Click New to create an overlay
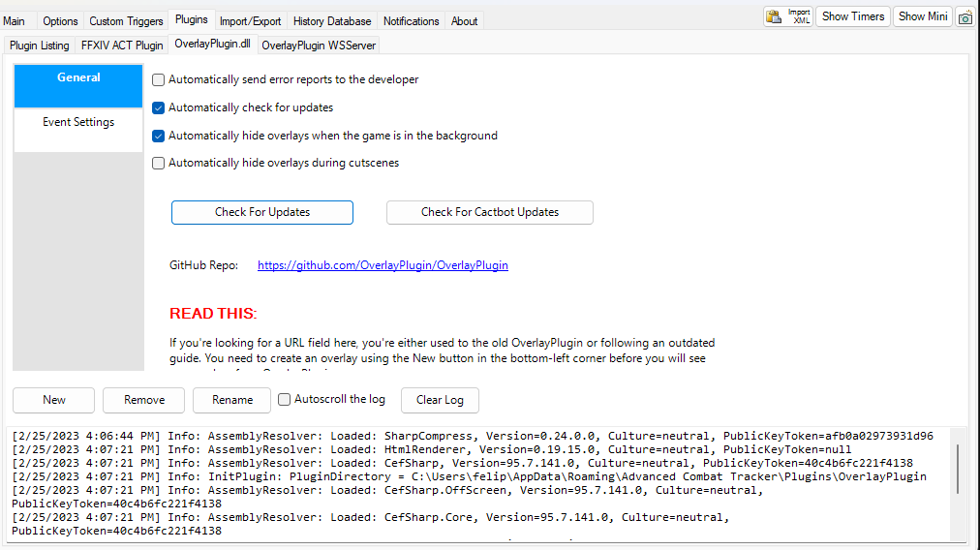 [54, 400]
